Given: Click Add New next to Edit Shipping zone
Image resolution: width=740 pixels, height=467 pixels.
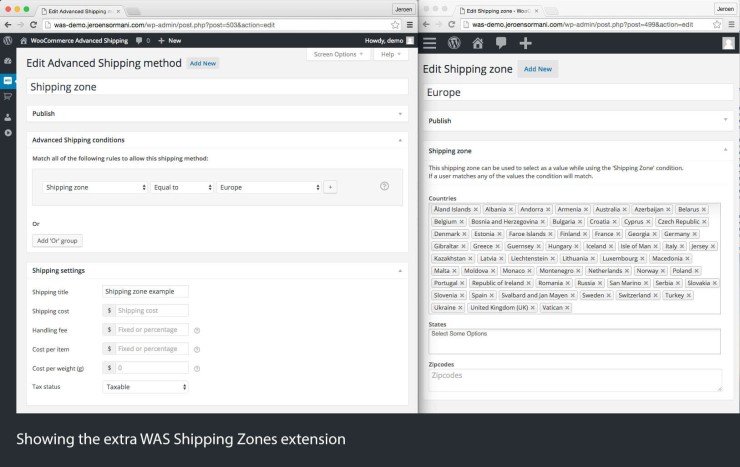Looking at the screenshot, I should point(538,69).
